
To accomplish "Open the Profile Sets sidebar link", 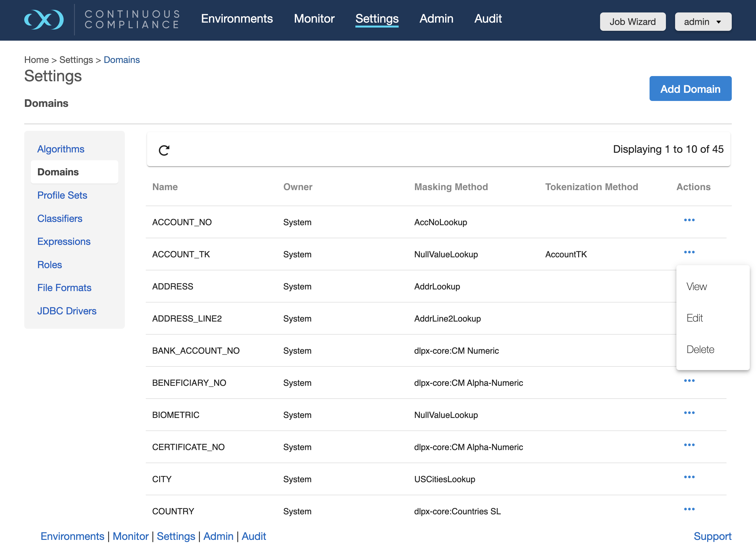I will (62, 195).
